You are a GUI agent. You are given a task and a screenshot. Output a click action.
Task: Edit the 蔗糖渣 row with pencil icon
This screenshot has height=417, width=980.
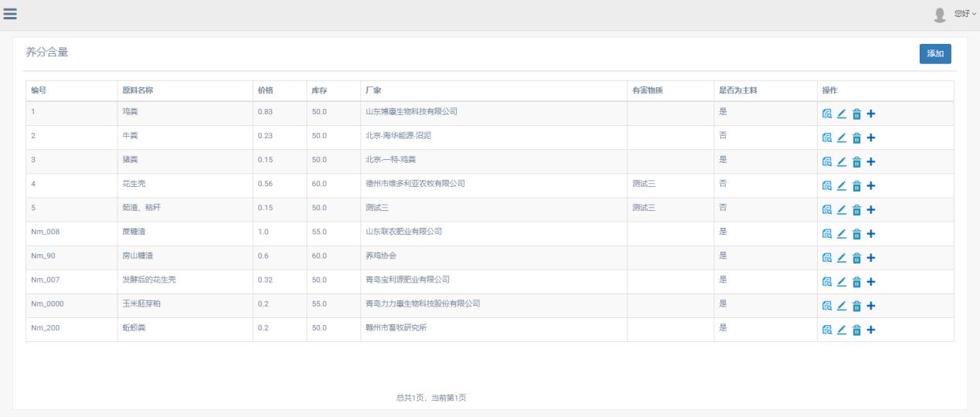click(x=842, y=234)
